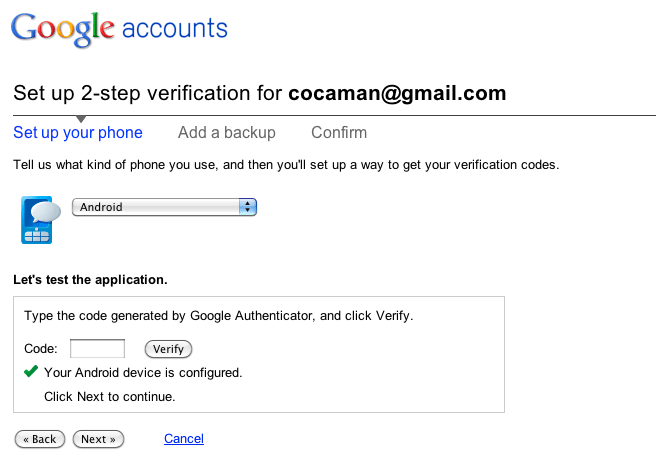Follow the Cancel link
The image size is (656, 476).
pyautogui.click(x=183, y=439)
